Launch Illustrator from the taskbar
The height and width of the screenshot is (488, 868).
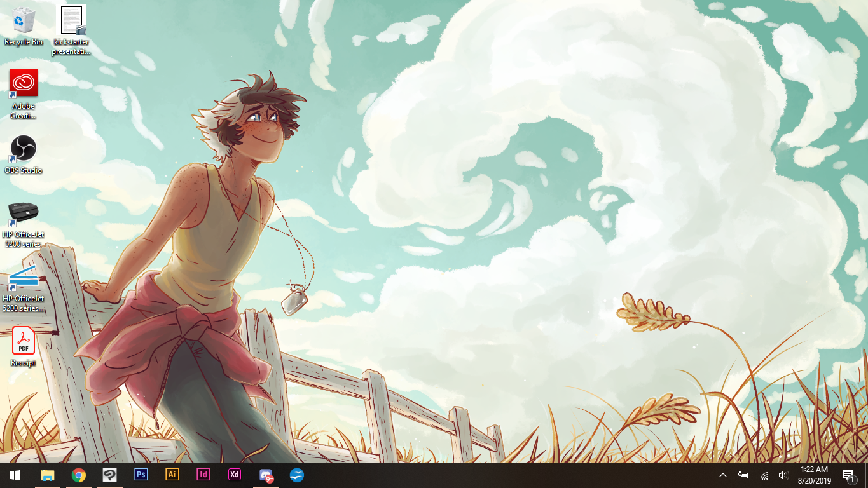pyautogui.click(x=172, y=475)
